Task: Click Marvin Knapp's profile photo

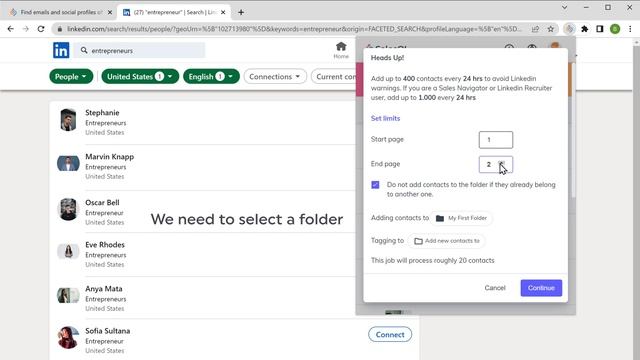Action: [x=68, y=163]
